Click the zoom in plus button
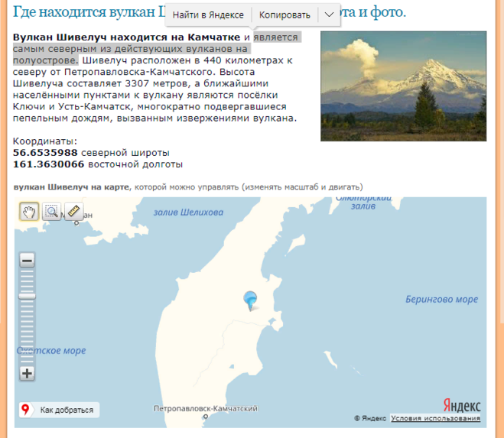This screenshot has width=504, height=438. [x=27, y=373]
